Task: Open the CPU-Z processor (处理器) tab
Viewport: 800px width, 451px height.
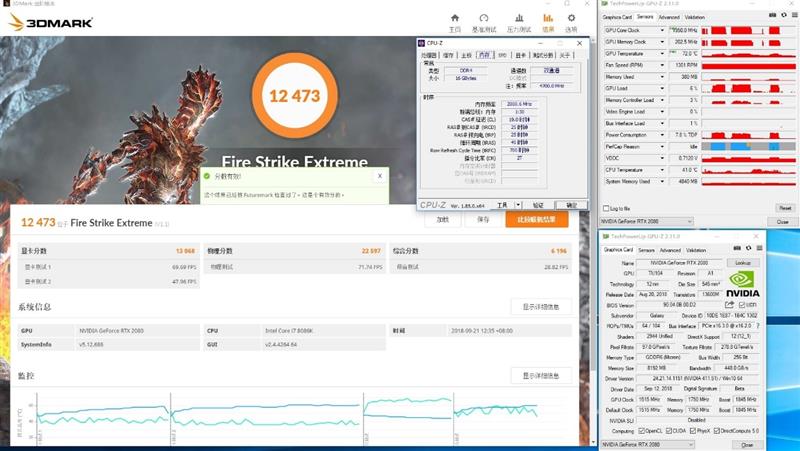Action: pos(429,55)
